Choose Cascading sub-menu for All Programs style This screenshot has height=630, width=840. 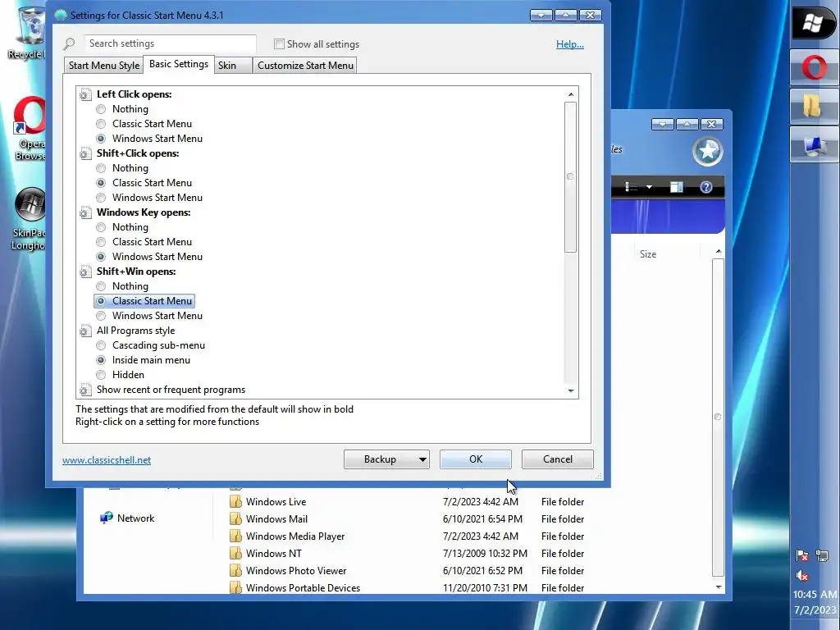(x=101, y=345)
